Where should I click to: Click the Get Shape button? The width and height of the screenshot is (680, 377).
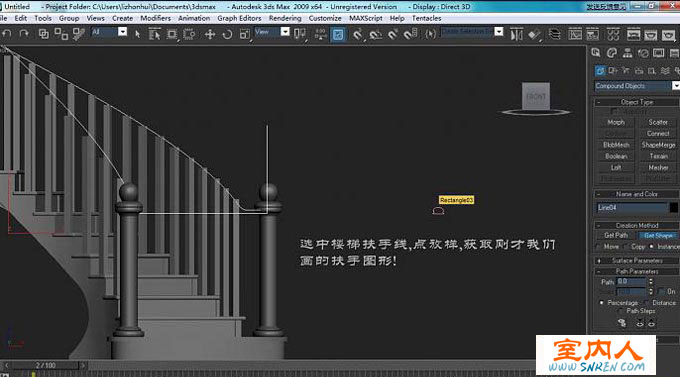point(657,236)
